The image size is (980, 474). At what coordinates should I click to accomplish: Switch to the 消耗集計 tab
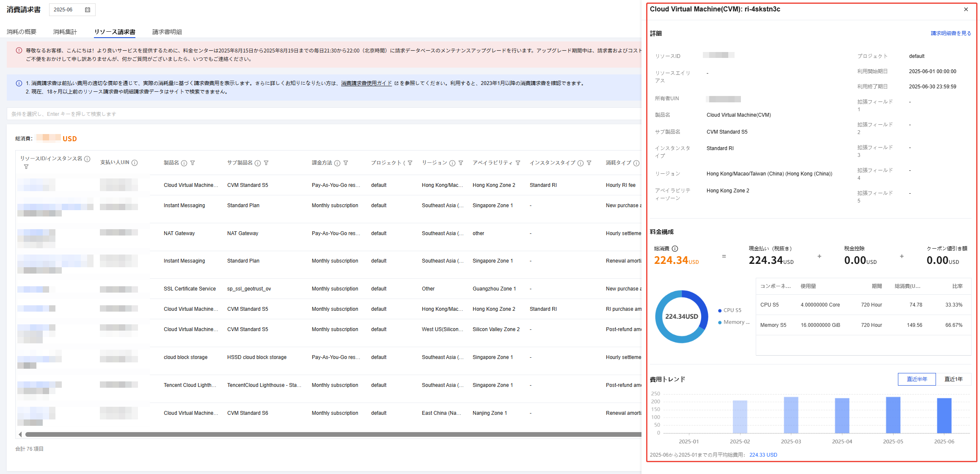pyautogui.click(x=65, y=32)
